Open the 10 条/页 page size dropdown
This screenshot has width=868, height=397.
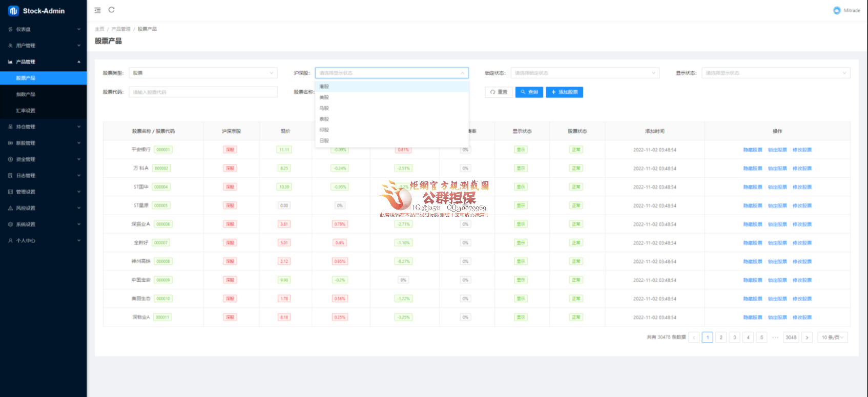(x=832, y=338)
